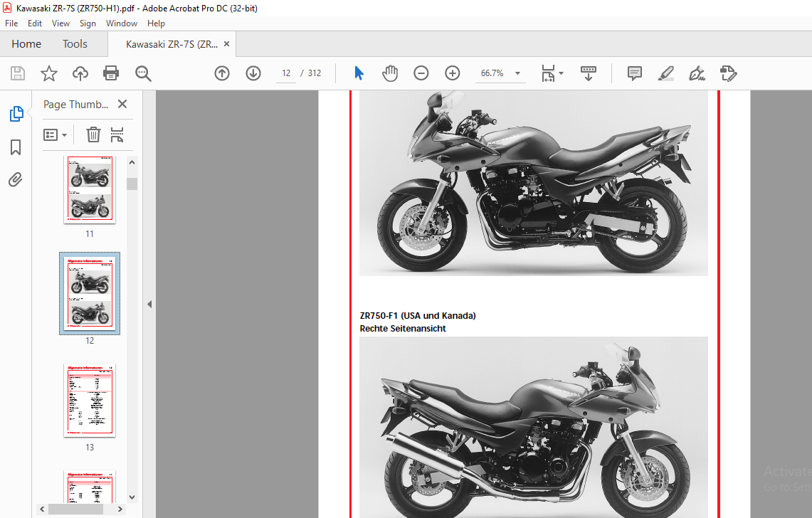Open the Edit menu
The width and height of the screenshot is (812, 518).
point(35,23)
